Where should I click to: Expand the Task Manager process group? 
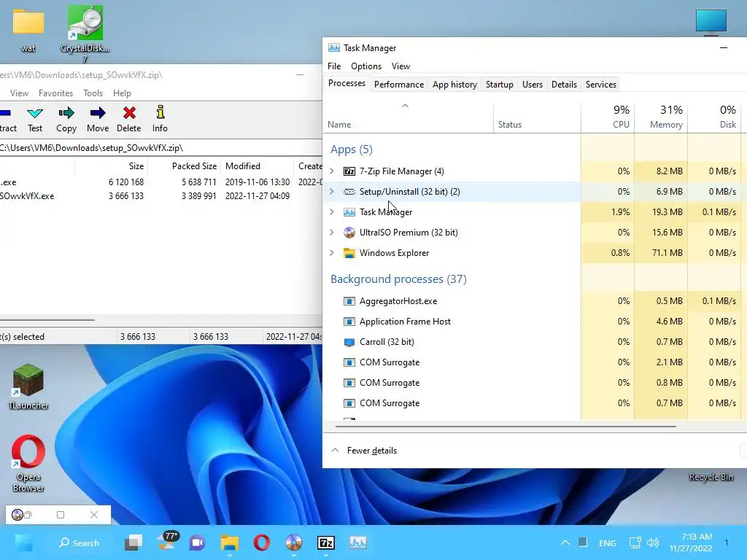click(x=332, y=212)
